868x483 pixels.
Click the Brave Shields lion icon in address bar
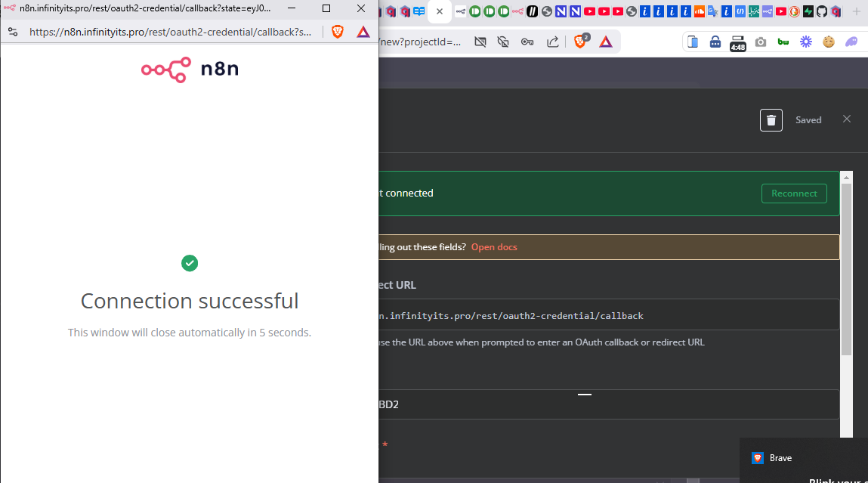tap(337, 33)
